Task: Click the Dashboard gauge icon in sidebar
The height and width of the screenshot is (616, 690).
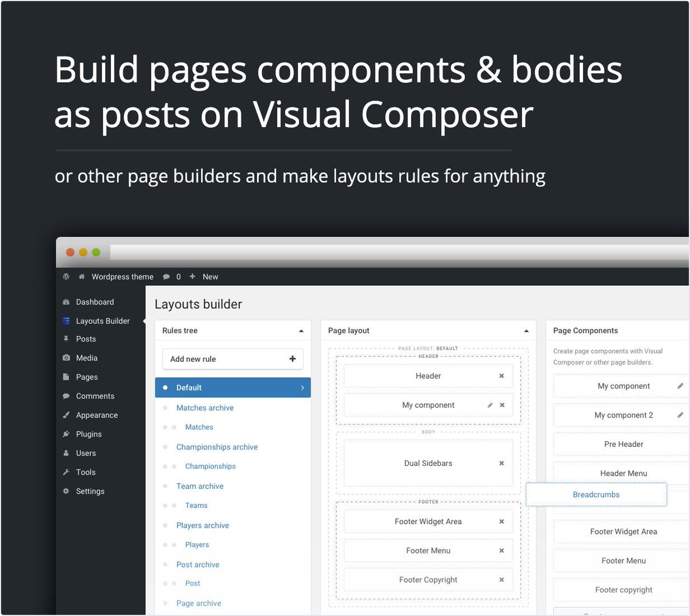Action: [66, 302]
